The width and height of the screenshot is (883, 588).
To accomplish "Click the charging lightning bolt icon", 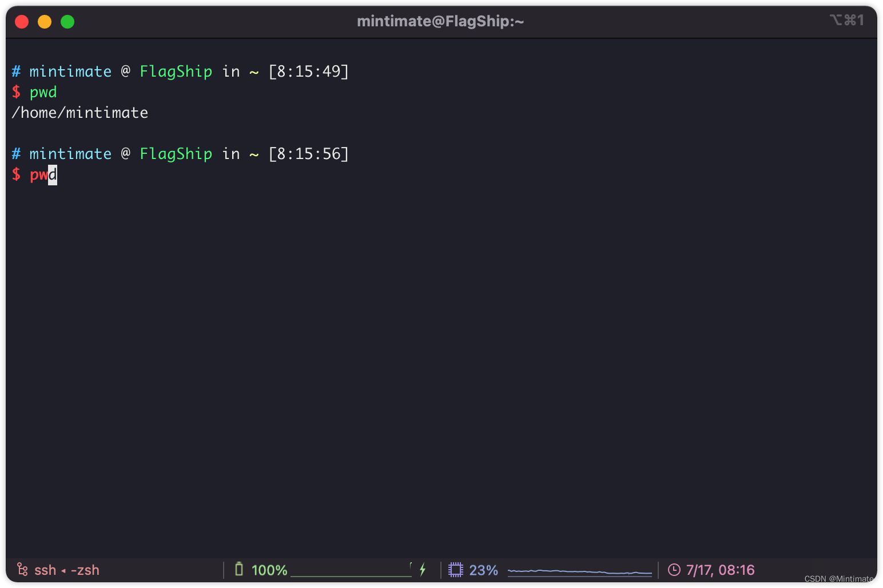I will pos(423,570).
